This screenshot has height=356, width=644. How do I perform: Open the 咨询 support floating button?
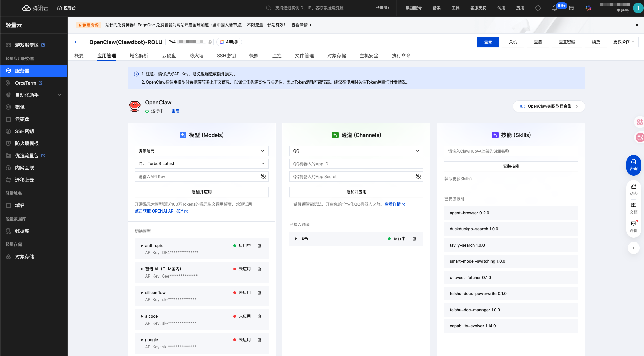coord(633,165)
